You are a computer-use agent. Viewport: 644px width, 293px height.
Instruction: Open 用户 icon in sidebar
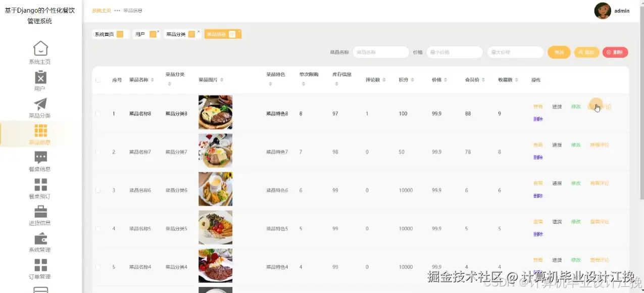coord(40,77)
